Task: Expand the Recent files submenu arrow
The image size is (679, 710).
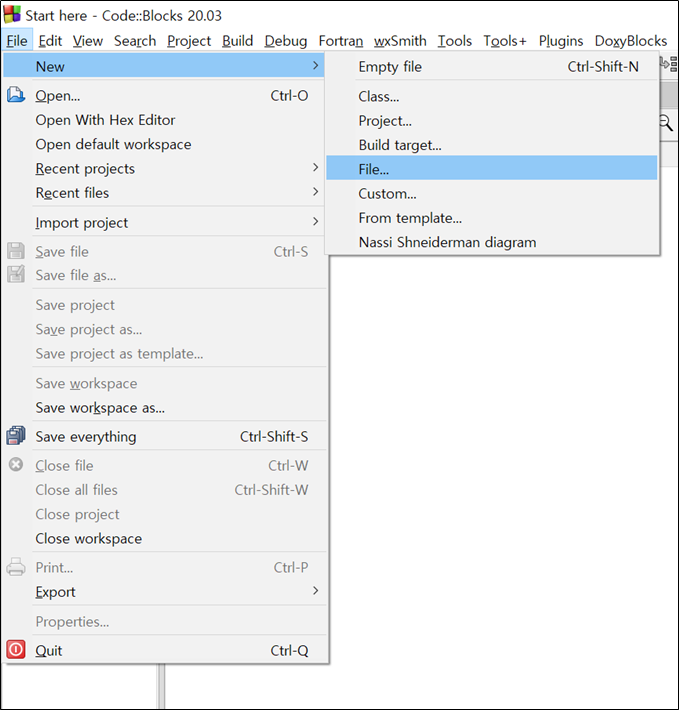Action: tap(316, 192)
